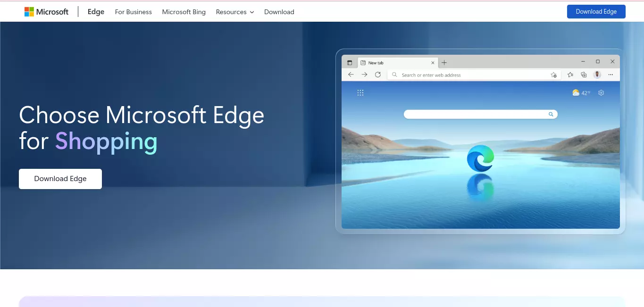Expand the Resources dropdown menu
This screenshot has height=307, width=644.
[235, 12]
